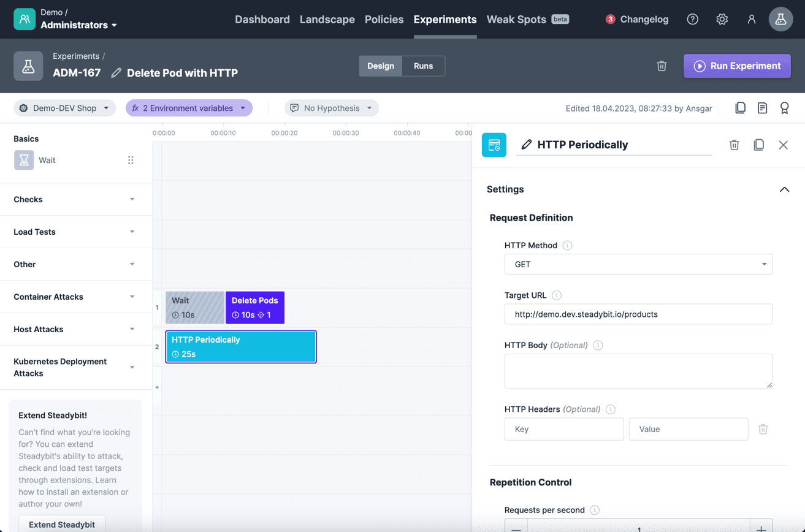Collapse the Settings section of HTTP Periodically
The image size is (805, 532).
point(784,189)
